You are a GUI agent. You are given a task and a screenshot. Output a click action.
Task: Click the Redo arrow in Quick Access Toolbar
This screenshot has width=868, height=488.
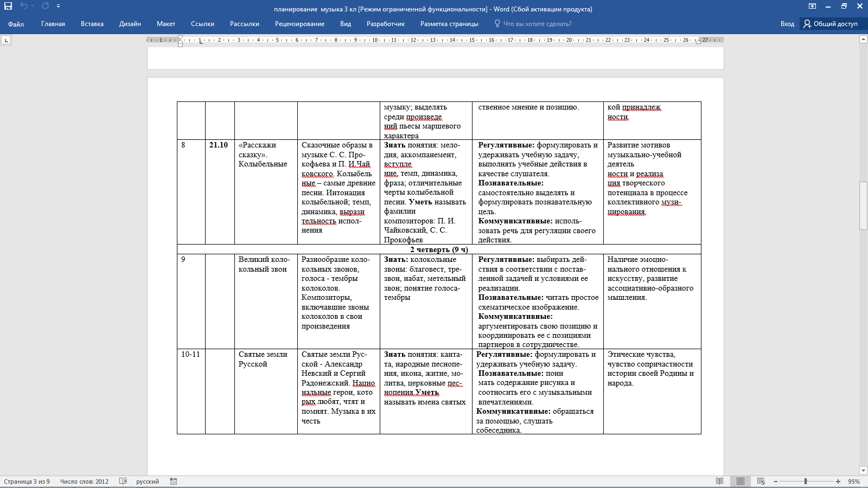tap(45, 6)
